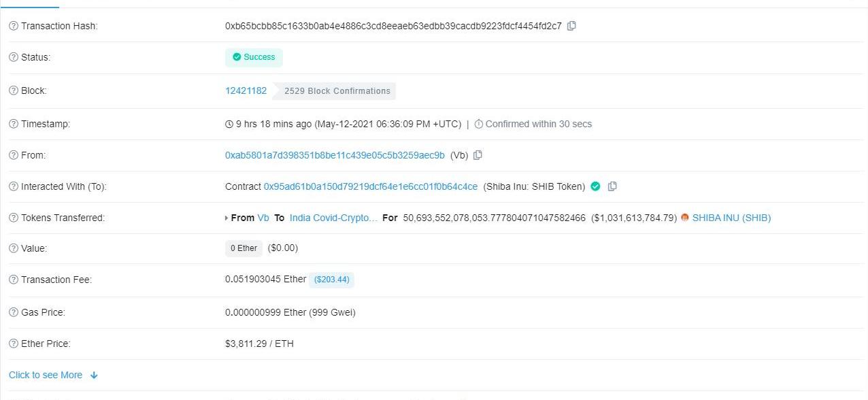
Task: Click the help icon beside Ether Price
Action: [x=13, y=344]
